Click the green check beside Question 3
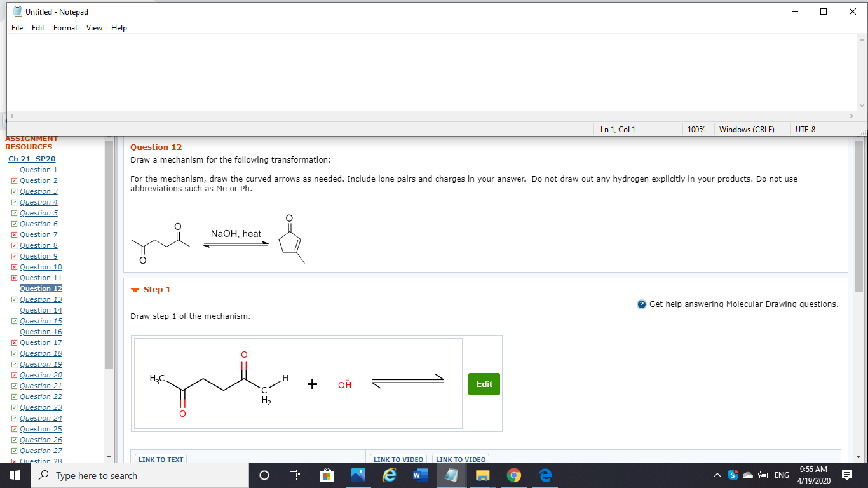 (x=15, y=191)
